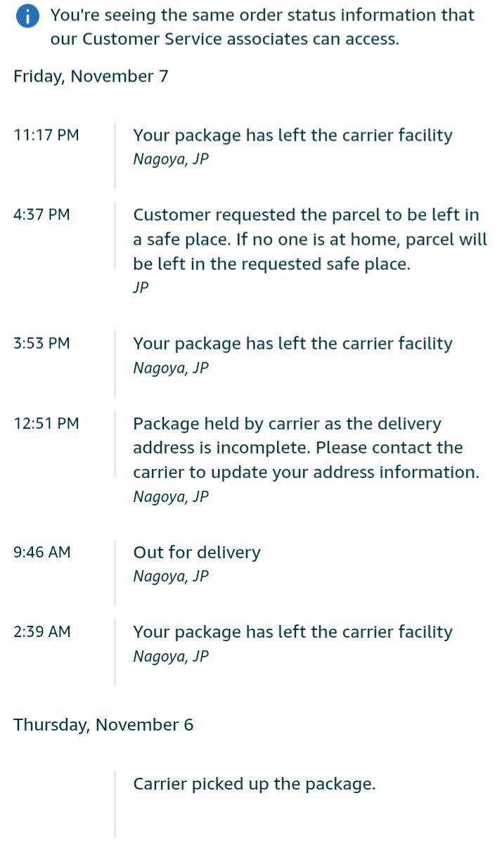
Task: Click the Friday, November 7 date header
Action: pos(91,76)
